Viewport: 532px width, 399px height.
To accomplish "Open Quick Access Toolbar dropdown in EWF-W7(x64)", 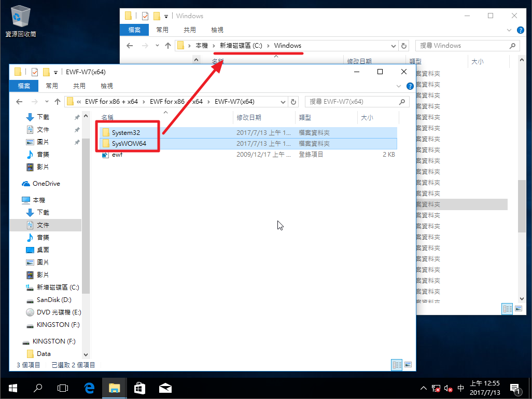I will point(55,72).
